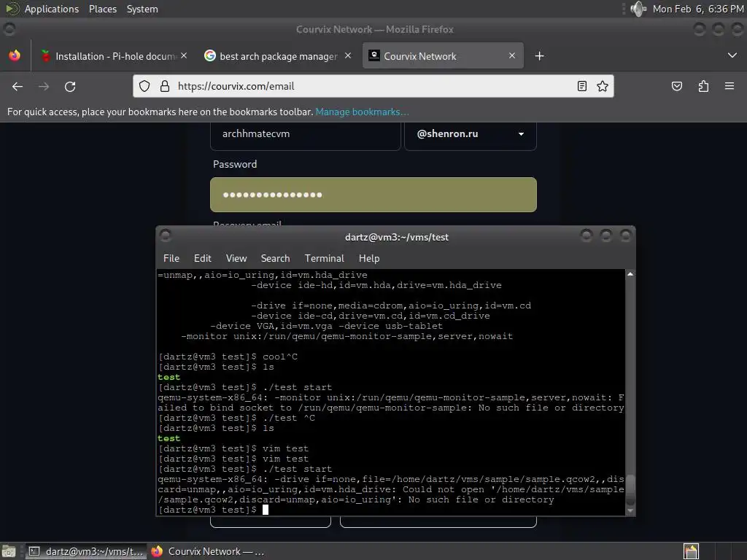Viewport: 747px width, 560px height.
Task: Click the terminal title dartz@vm3:~/vms/test
Action: 397,237
